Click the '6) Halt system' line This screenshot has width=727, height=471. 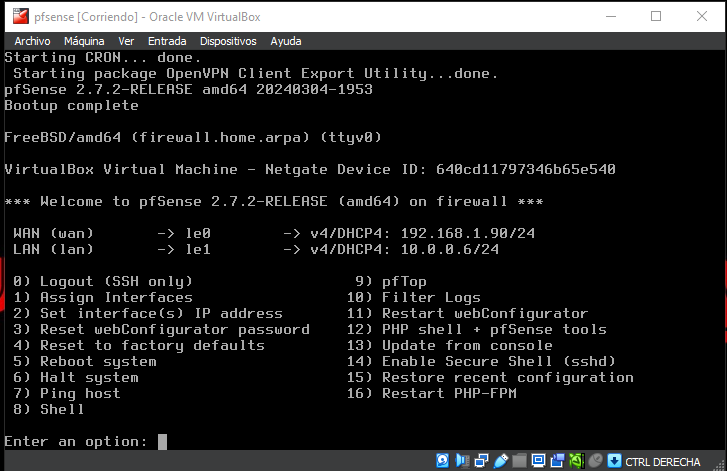(x=76, y=377)
